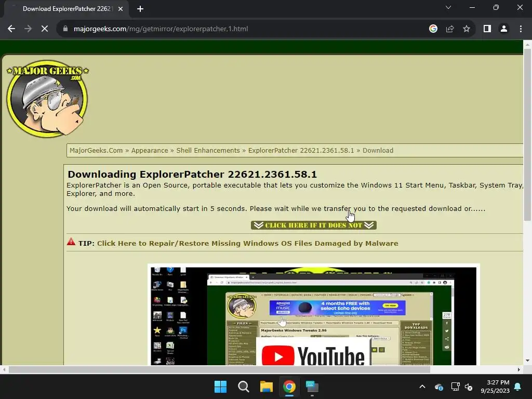Open Shell Enhancements breadcrumb link
This screenshot has height=399, width=532.
tap(208, 150)
